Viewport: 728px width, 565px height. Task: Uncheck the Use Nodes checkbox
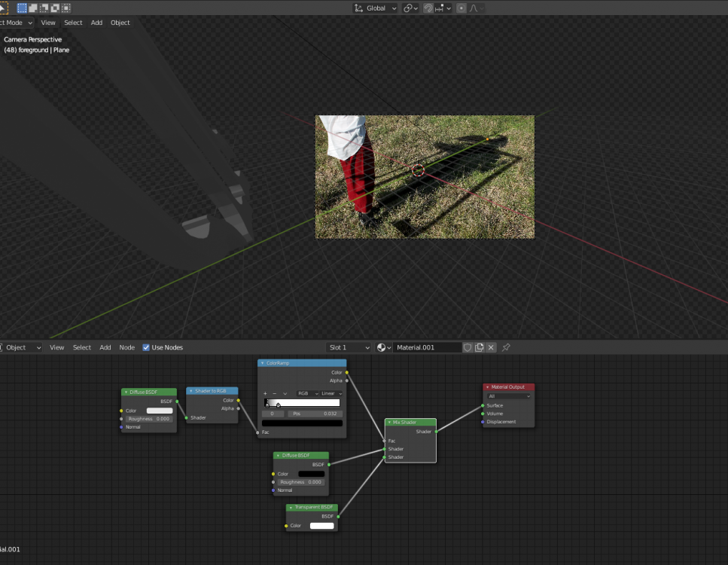click(146, 347)
